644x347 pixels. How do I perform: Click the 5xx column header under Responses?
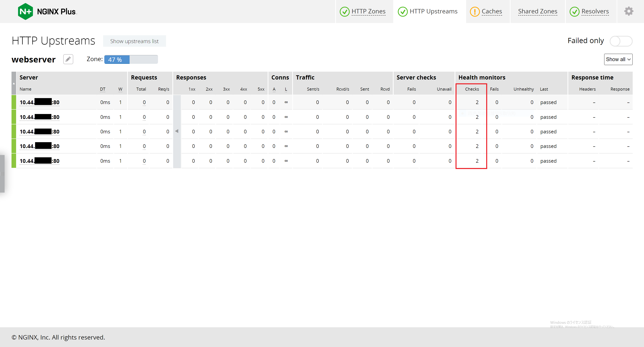click(x=261, y=89)
